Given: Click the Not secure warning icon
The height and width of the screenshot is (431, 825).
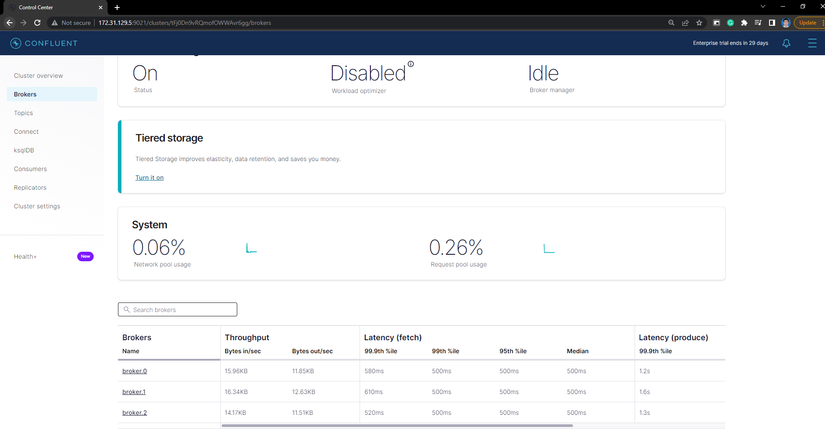Looking at the screenshot, I should click(x=54, y=23).
